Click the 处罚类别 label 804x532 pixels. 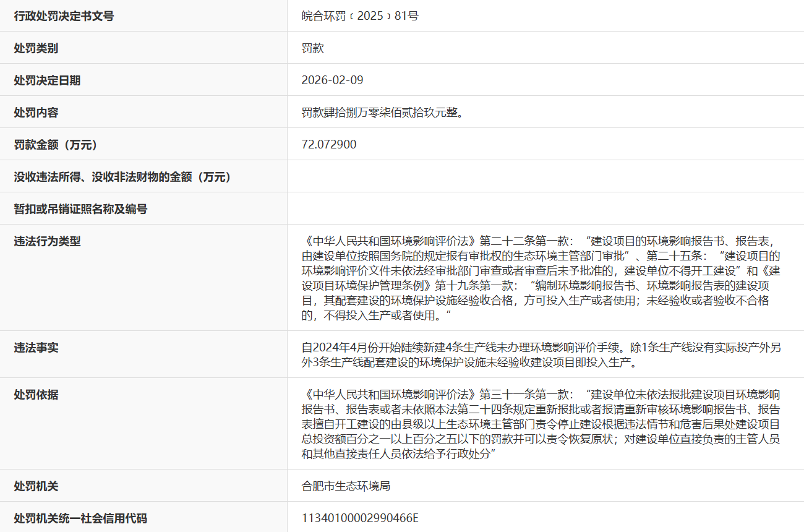click(36, 48)
